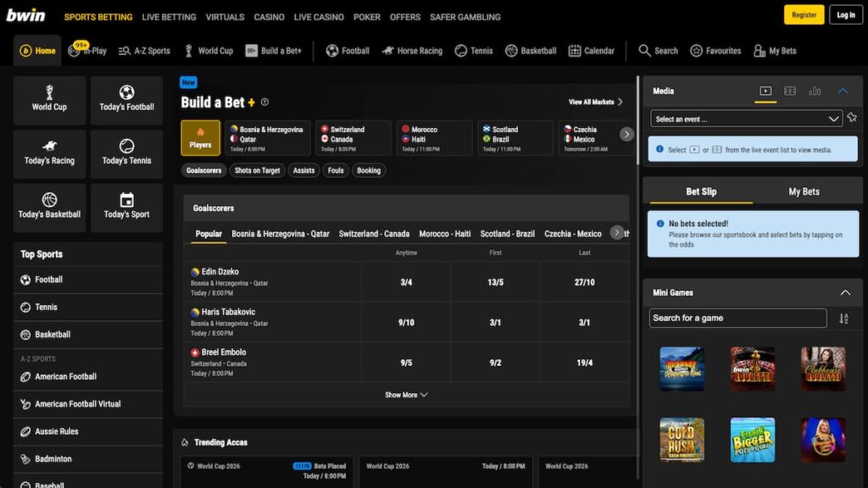
Task: Open Aussie Rules in the sidebar
Action: point(88,431)
